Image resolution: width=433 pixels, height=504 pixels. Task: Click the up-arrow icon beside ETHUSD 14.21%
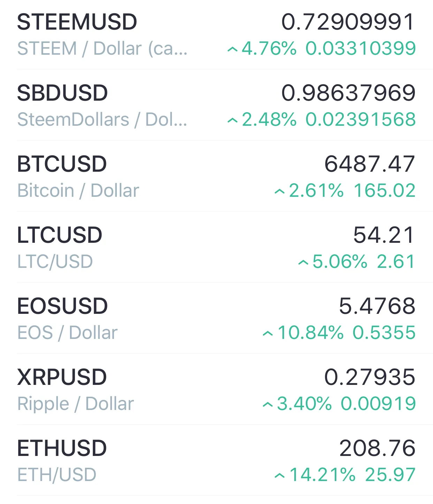point(280,476)
